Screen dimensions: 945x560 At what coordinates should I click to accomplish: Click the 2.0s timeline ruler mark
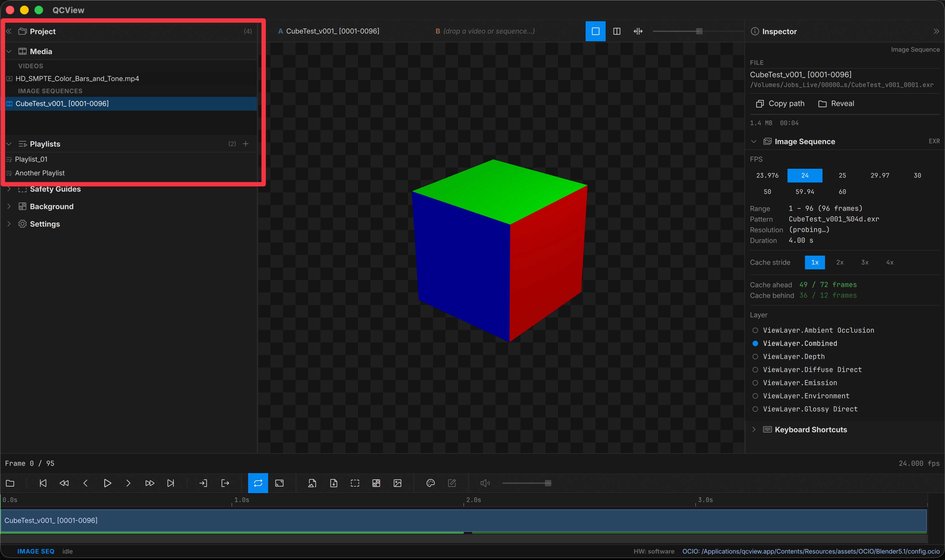coord(473,500)
